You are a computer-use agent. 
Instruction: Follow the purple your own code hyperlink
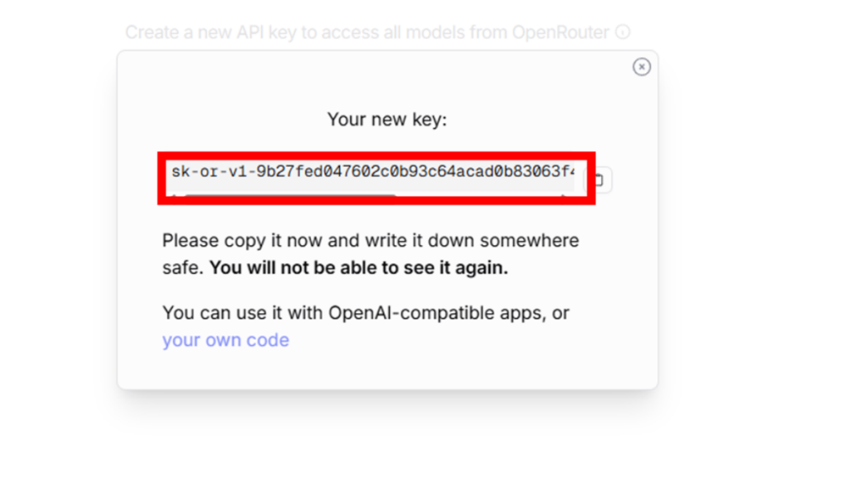click(x=225, y=339)
